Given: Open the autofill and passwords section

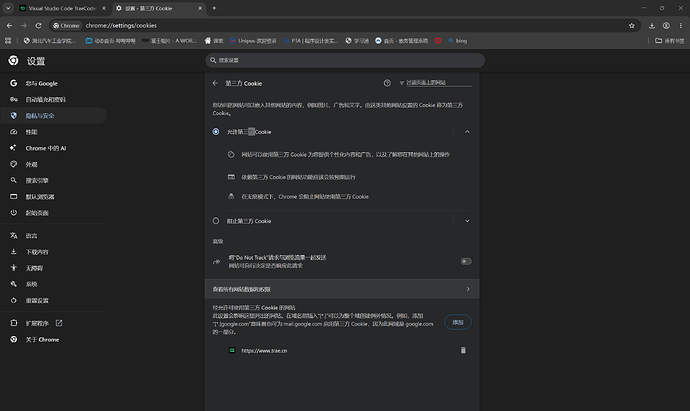Looking at the screenshot, I should point(54,99).
